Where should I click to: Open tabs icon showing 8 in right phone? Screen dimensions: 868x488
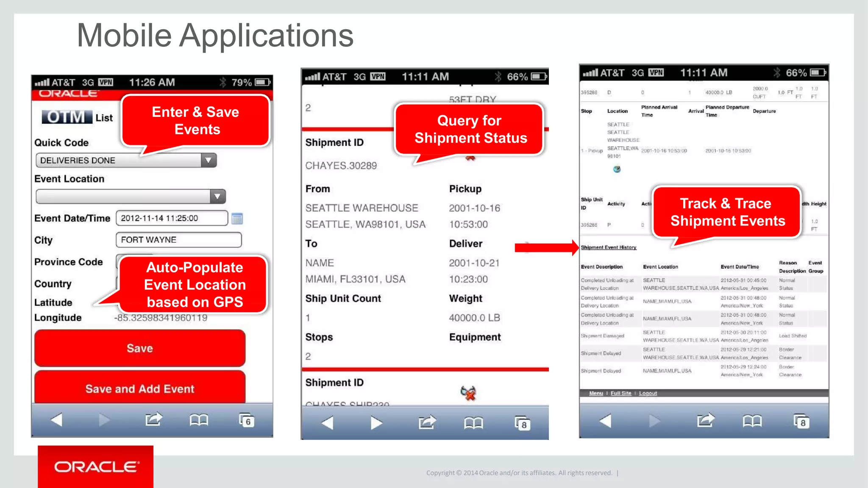801,421
